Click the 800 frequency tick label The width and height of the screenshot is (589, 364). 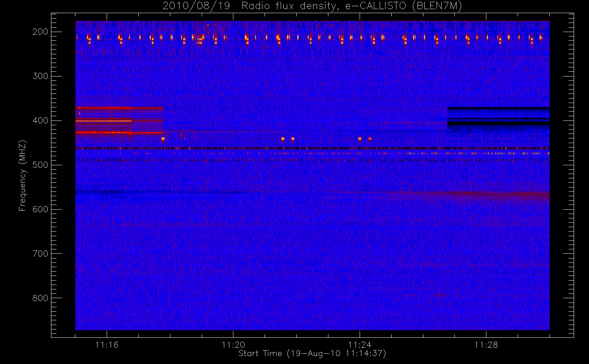pos(40,298)
